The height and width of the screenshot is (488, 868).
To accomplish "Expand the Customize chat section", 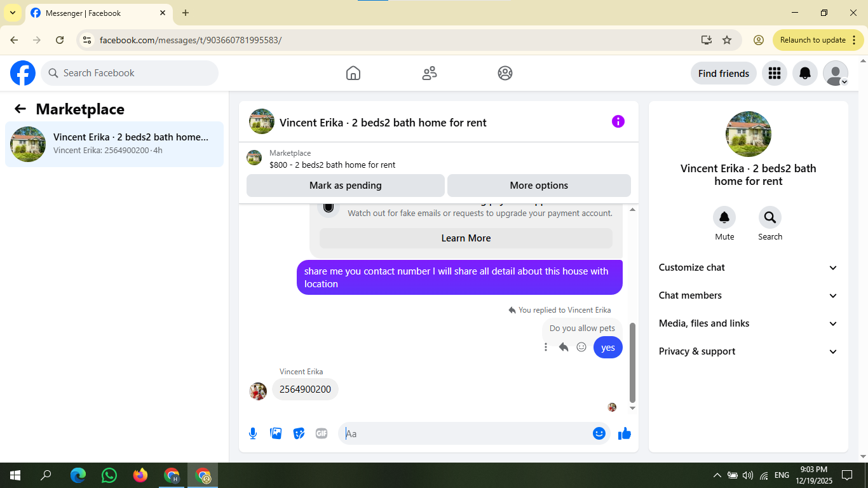I will pos(749,268).
